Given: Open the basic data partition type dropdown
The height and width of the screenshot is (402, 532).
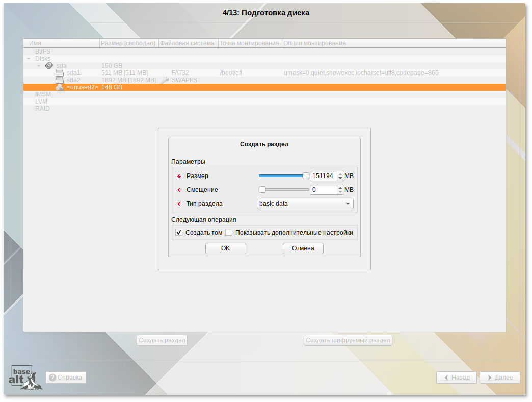Looking at the screenshot, I should [305, 203].
